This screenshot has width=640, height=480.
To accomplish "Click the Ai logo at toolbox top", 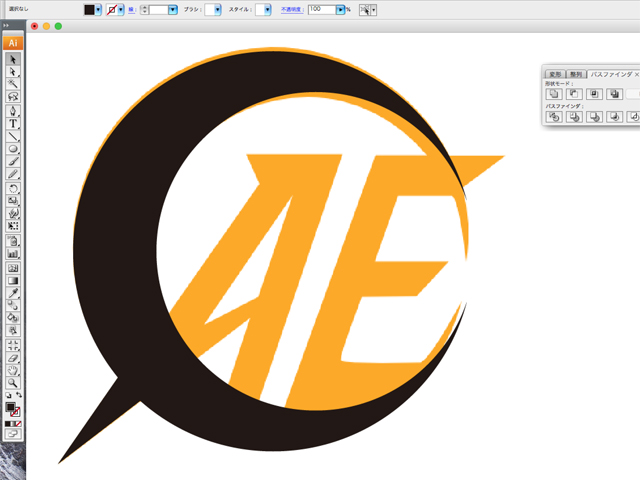I will 13,43.
